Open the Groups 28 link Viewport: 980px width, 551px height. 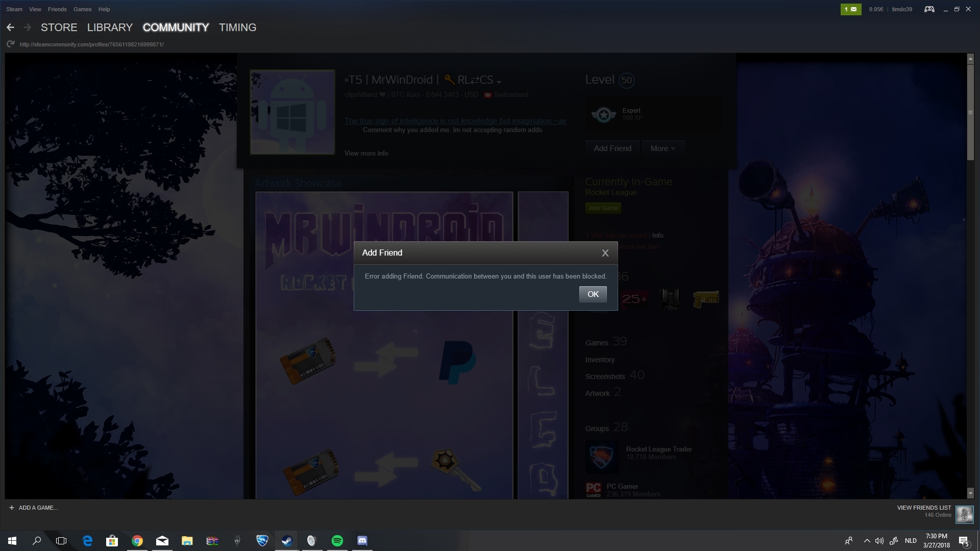606,428
